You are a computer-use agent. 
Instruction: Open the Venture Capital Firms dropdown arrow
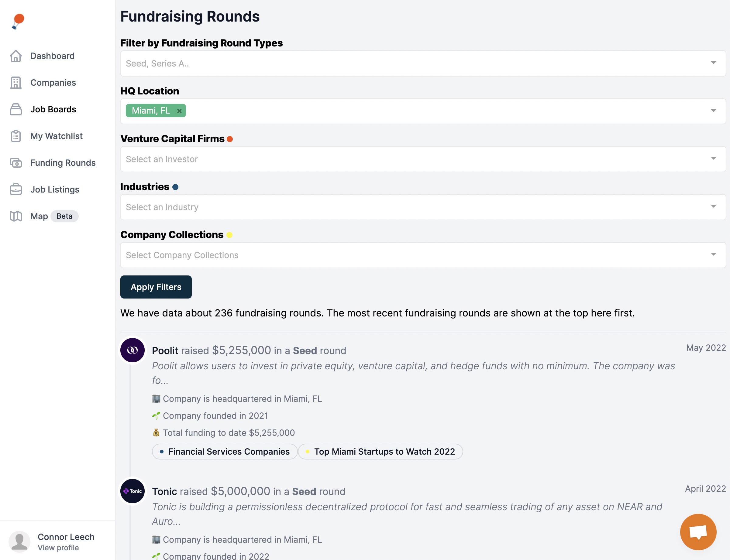[713, 159]
